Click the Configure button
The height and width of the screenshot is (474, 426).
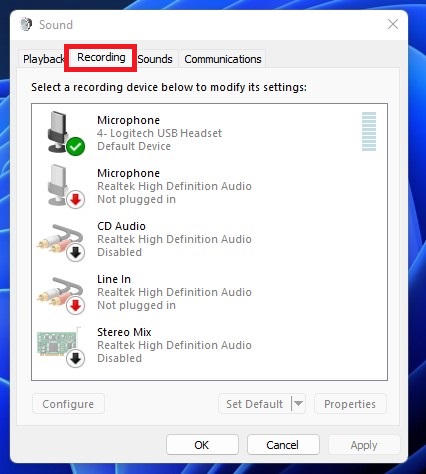click(68, 404)
